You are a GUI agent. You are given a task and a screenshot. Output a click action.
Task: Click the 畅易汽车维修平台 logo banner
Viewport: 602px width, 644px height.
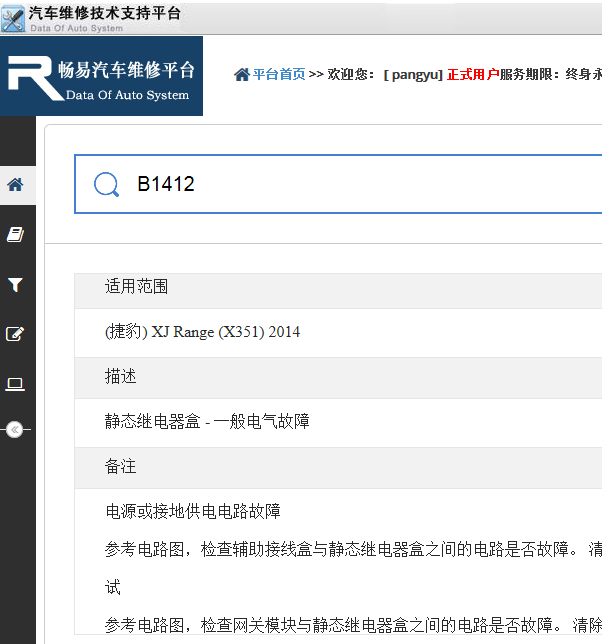(x=101, y=76)
